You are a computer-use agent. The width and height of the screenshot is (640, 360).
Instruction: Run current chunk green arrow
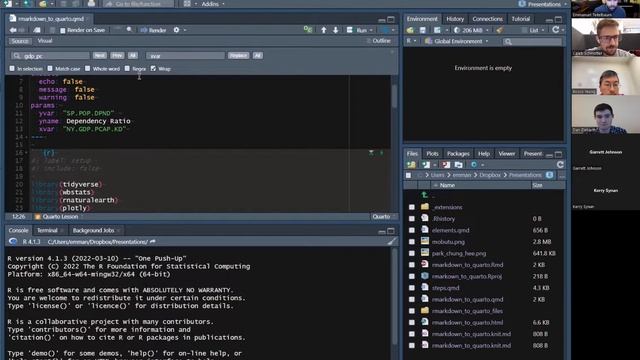point(382,153)
